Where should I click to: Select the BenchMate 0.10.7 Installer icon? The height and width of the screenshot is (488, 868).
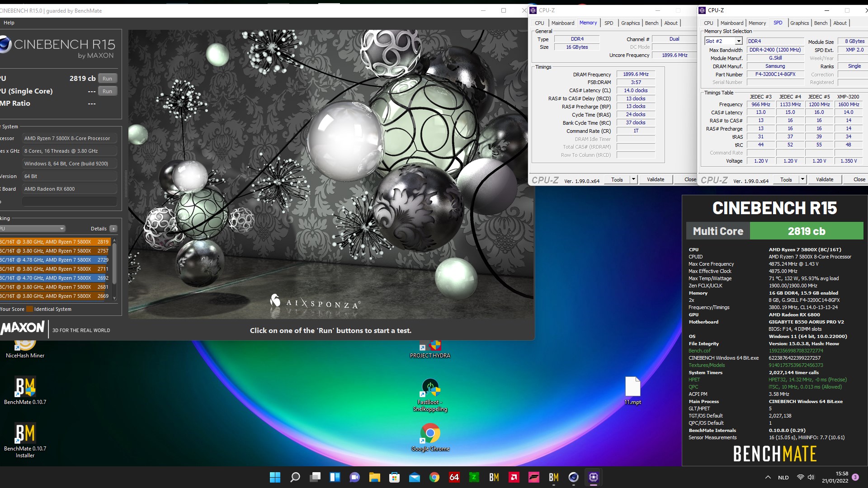25,440
